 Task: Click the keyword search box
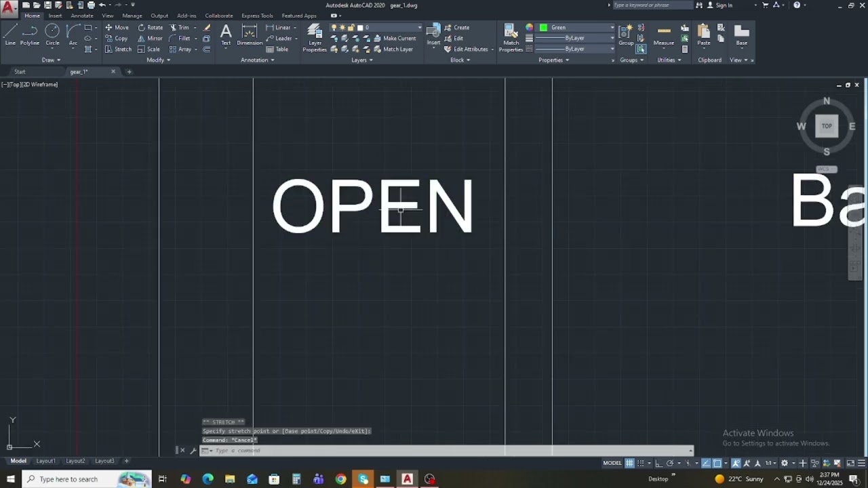[652, 5]
